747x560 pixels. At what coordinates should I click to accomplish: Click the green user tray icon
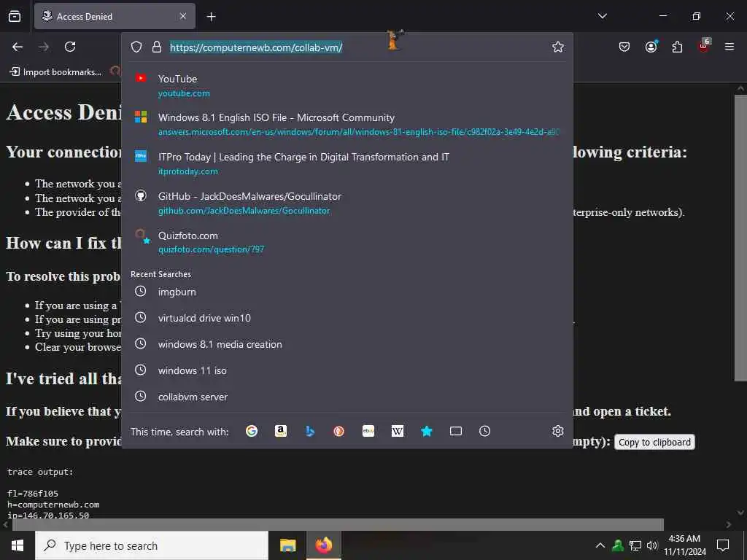(618, 545)
